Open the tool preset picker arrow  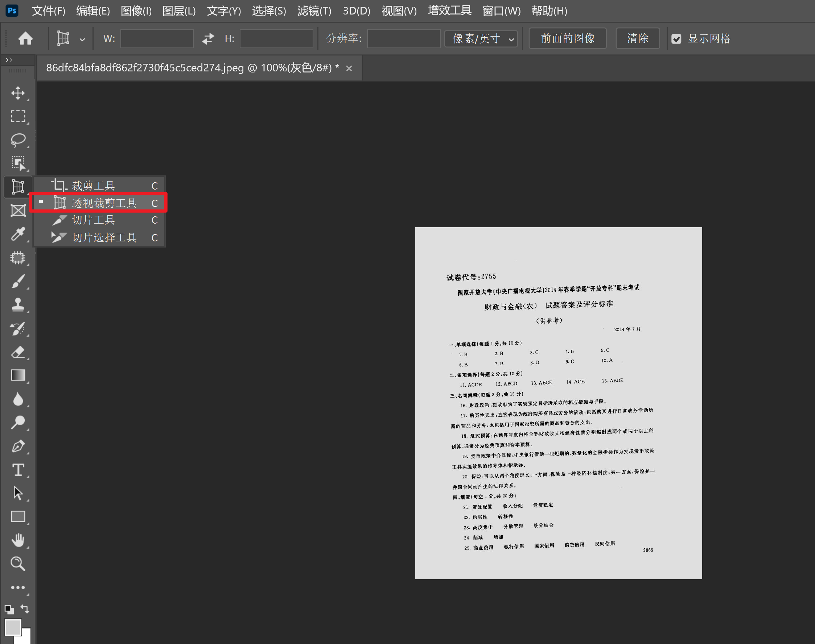click(82, 39)
